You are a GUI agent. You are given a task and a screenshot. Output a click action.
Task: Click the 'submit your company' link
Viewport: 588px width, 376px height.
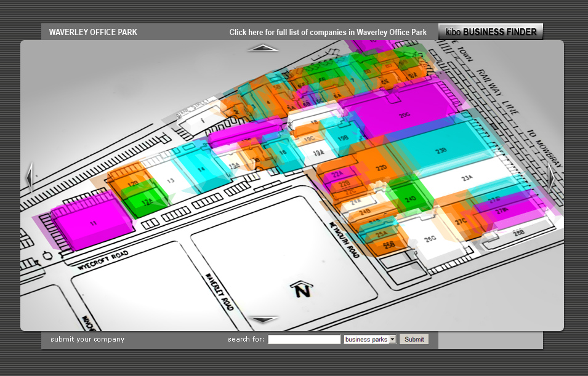click(x=87, y=339)
